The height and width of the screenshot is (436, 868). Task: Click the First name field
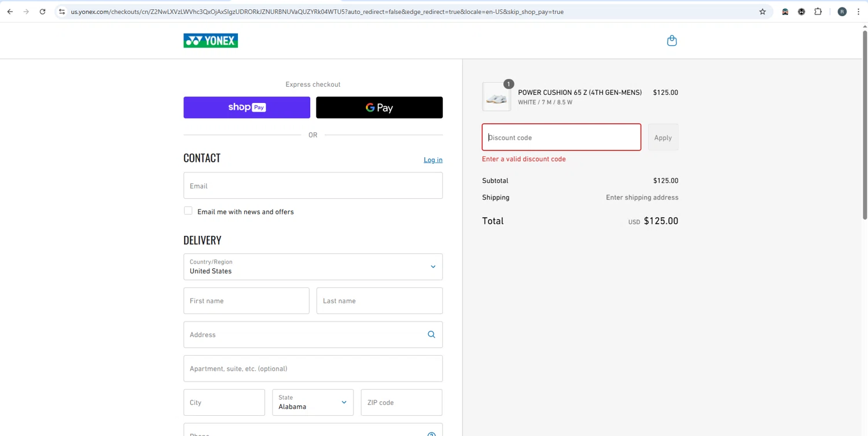[x=247, y=301]
